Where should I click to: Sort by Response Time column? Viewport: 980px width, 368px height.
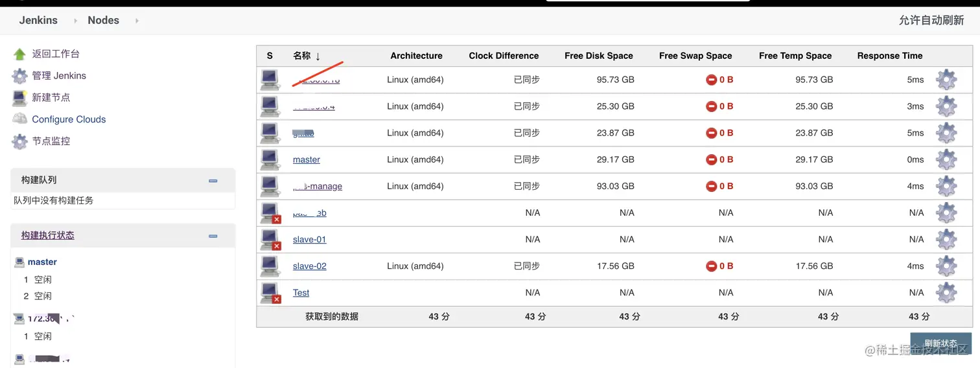click(x=889, y=56)
